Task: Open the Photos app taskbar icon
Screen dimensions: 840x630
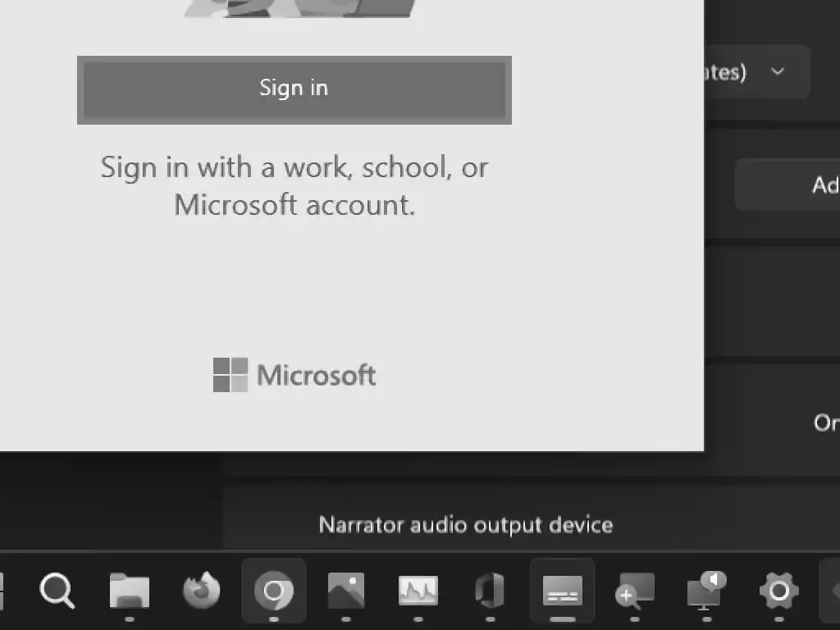Action: coord(346,591)
